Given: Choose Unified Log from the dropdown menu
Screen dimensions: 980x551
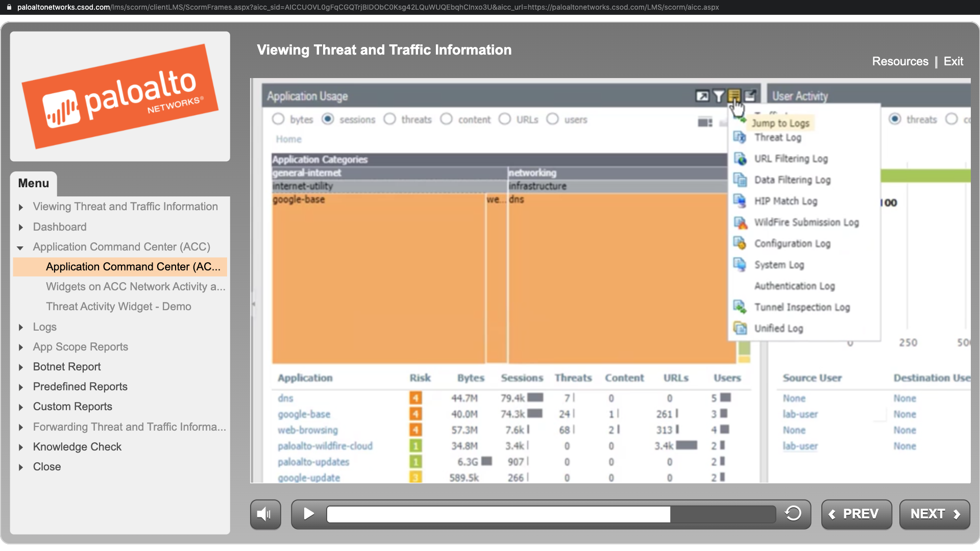Looking at the screenshot, I should click(x=778, y=329).
